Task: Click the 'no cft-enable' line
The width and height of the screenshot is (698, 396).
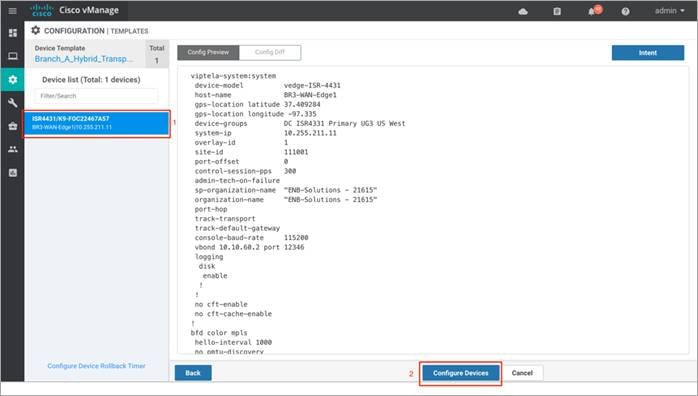Action: (221, 304)
